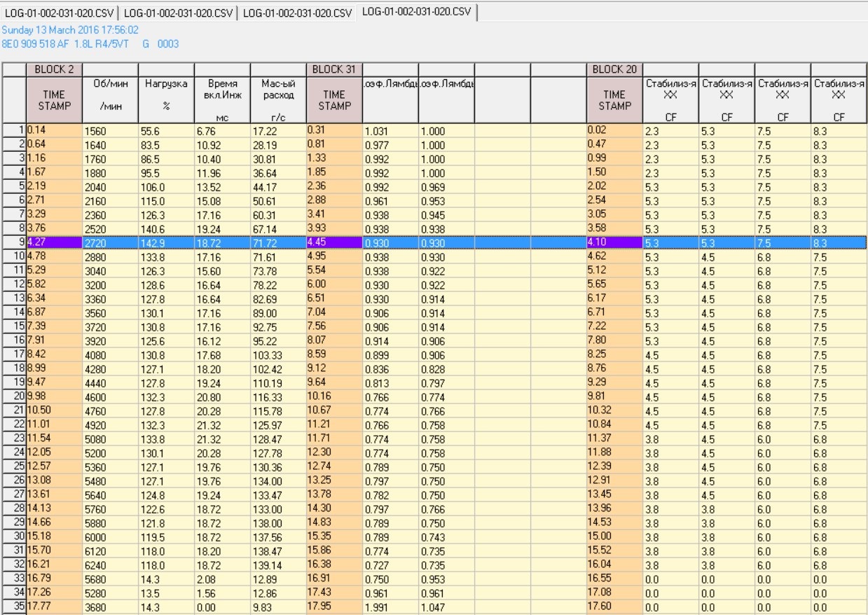The image size is (868, 615).
Task: Select the load cell showing 142.9
Action: pyautogui.click(x=167, y=243)
